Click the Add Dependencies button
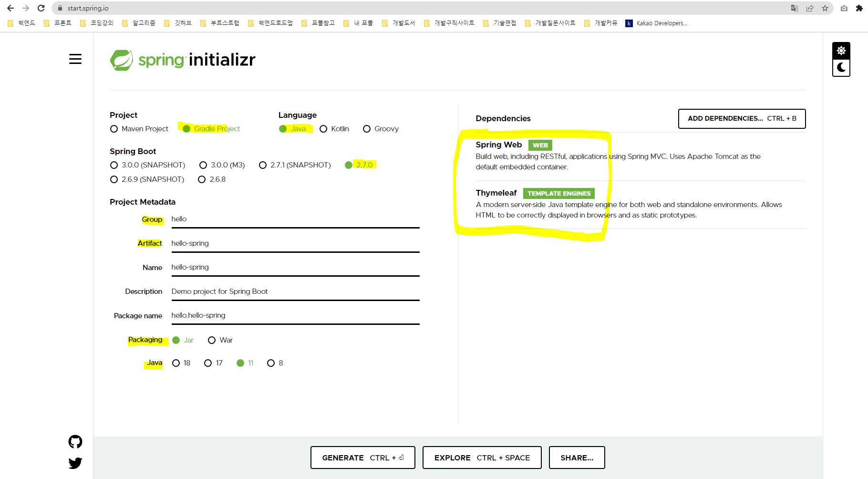This screenshot has height=479, width=868. 742,119
